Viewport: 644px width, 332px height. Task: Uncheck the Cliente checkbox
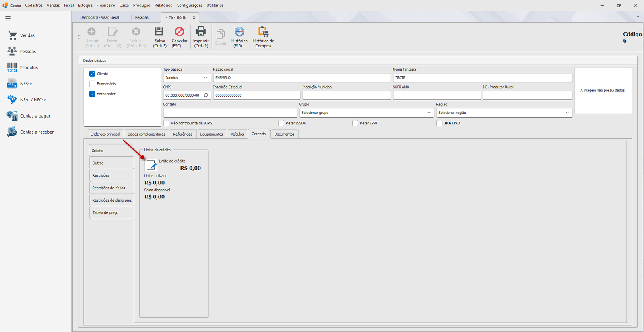point(92,74)
